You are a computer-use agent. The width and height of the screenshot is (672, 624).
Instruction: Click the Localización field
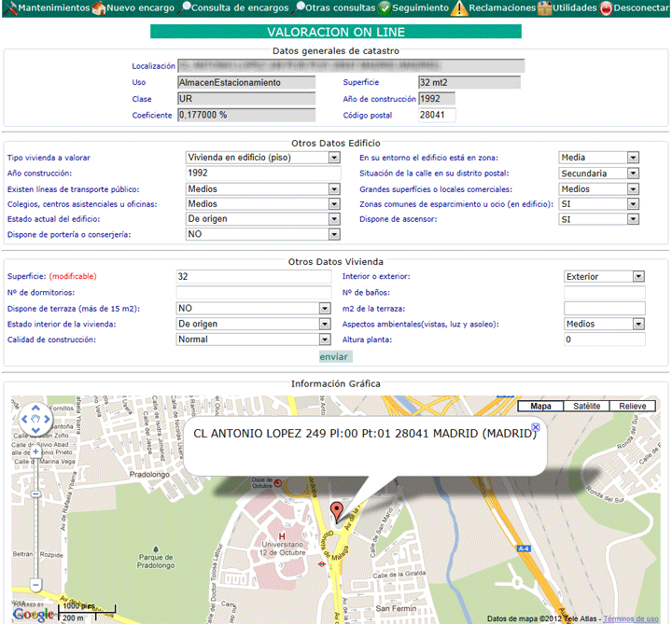(351, 66)
